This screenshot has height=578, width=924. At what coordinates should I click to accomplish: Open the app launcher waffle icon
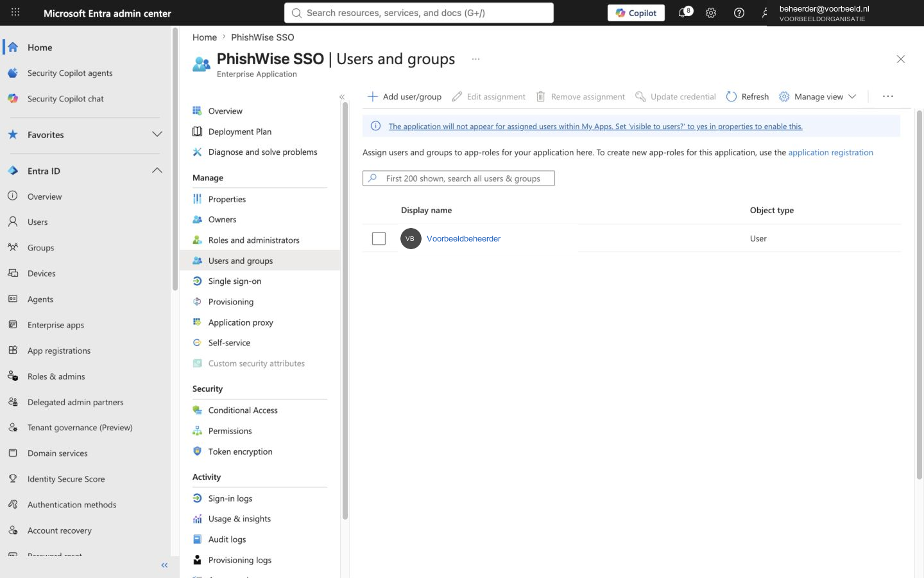coord(15,12)
